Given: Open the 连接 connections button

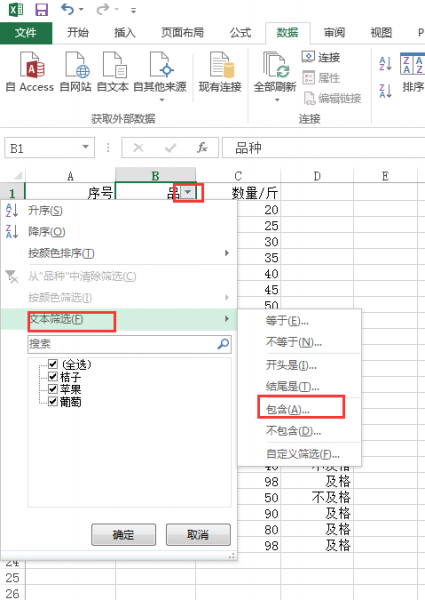Looking at the screenshot, I should (x=321, y=57).
